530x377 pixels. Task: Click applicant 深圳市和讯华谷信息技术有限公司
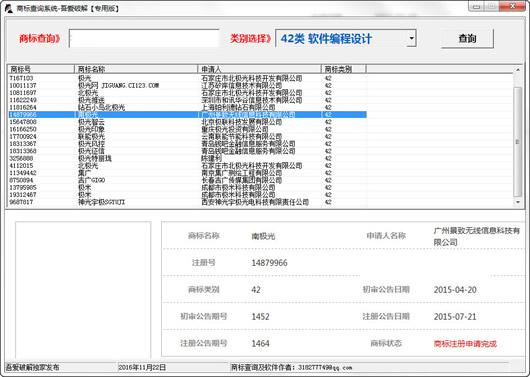(x=252, y=100)
